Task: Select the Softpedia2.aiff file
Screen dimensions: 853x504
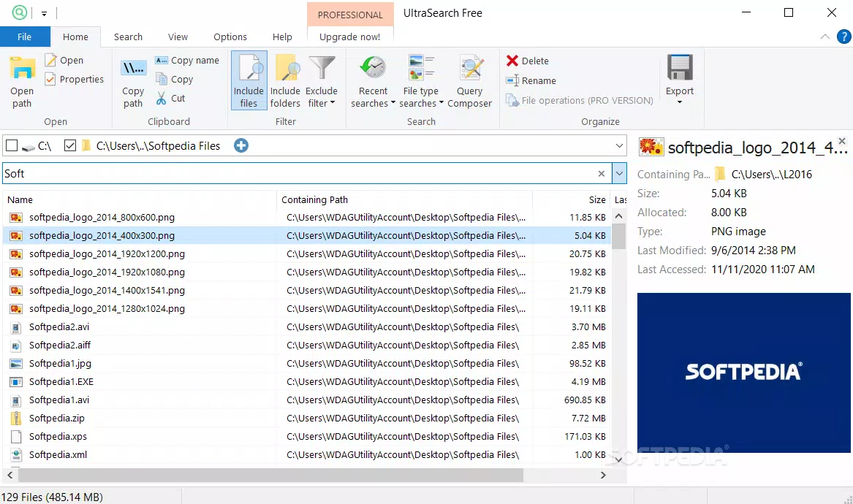Action: click(307, 345)
